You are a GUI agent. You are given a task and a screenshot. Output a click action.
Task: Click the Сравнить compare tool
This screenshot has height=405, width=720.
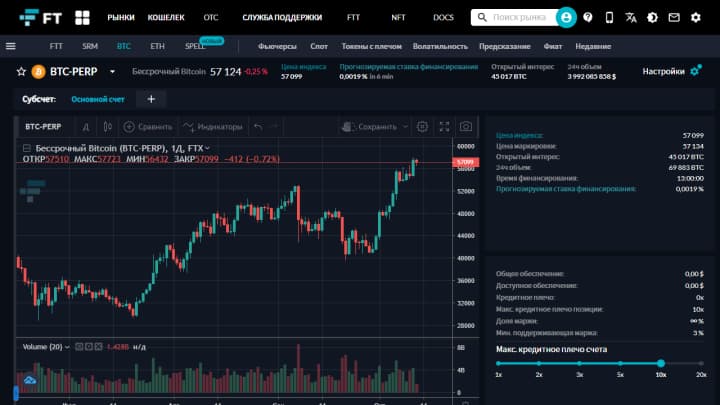[148, 127]
